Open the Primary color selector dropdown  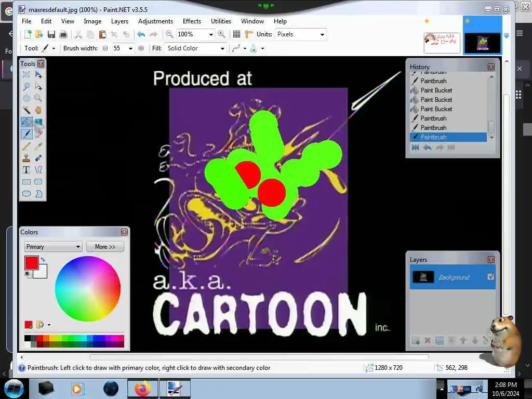pos(54,247)
